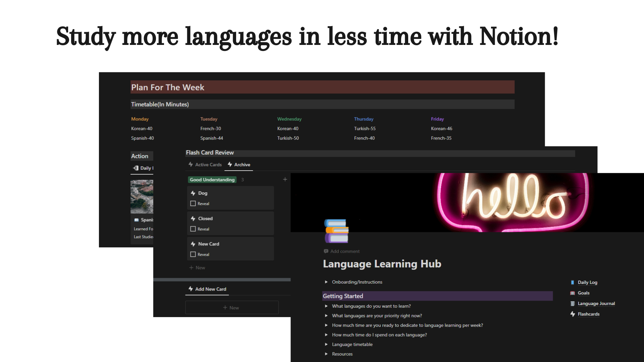The width and height of the screenshot is (644, 362).
Task: Select the Archive tab
Action: pyautogui.click(x=239, y=165)
